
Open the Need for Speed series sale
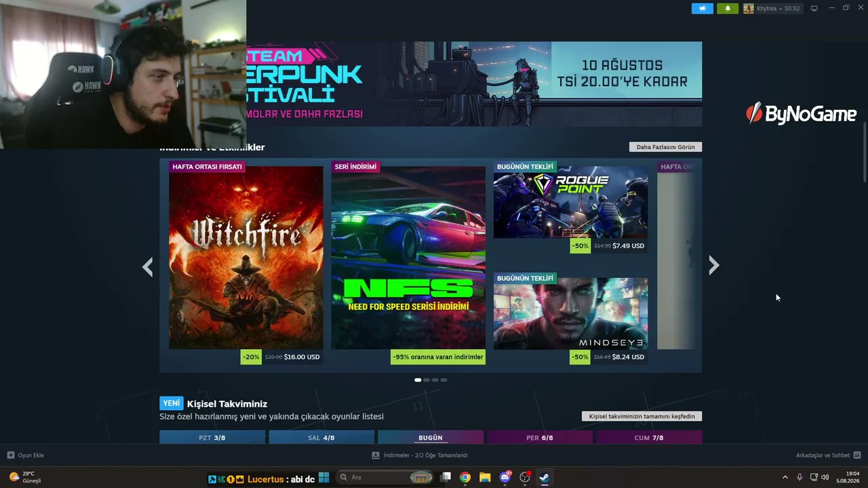click(408, 258)
